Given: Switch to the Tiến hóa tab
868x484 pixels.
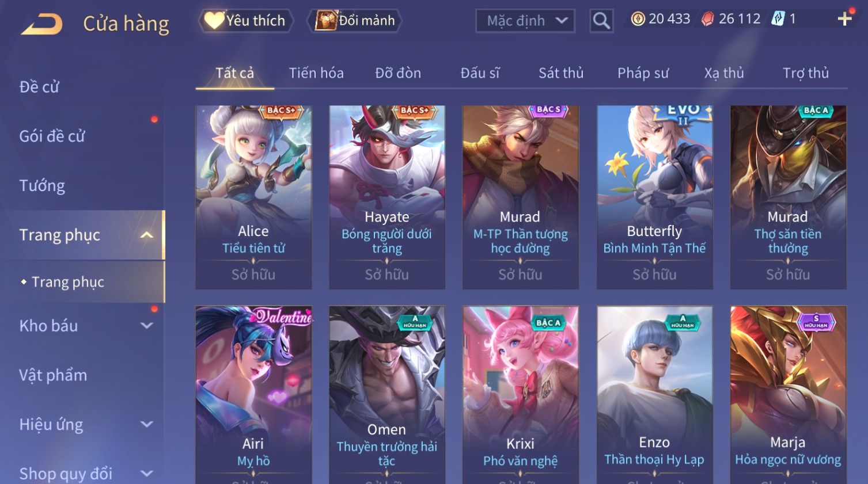Looking at the screenshot, I should coord(316,73).
